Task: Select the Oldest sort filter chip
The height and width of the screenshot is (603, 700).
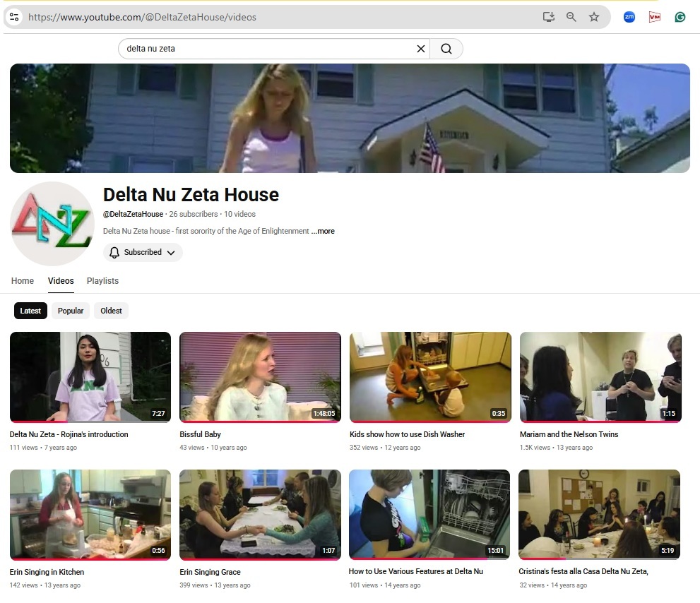Action: click(x=111, y=311)
